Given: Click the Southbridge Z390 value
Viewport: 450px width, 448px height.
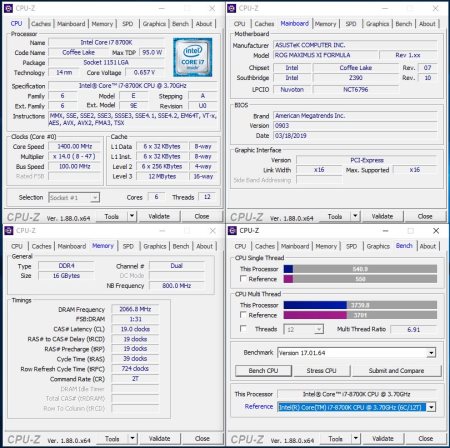Looking at the screenshot, I should (355, 78).
